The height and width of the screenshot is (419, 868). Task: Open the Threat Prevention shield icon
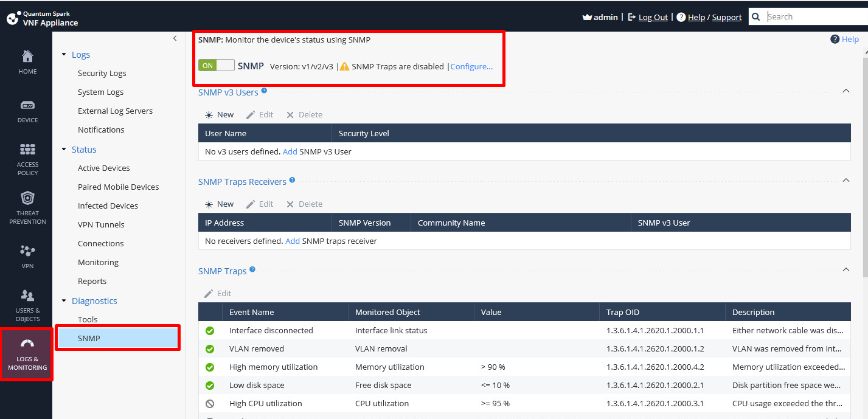pos(27,198)
